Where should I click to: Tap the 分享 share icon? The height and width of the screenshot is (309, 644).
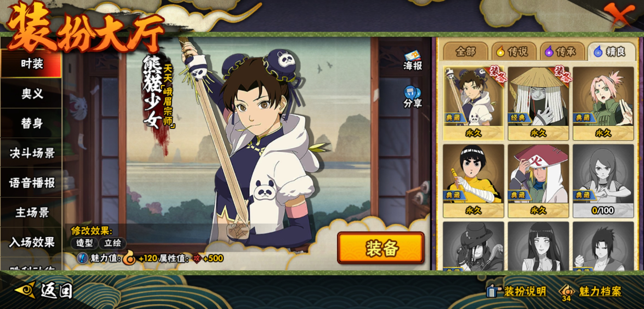pos(413,97)
